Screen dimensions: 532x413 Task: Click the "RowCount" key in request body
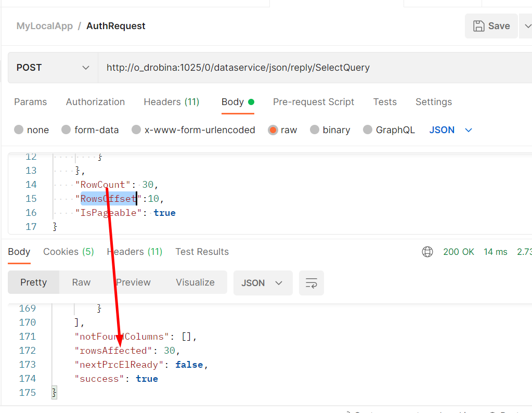tap(103, 185)
